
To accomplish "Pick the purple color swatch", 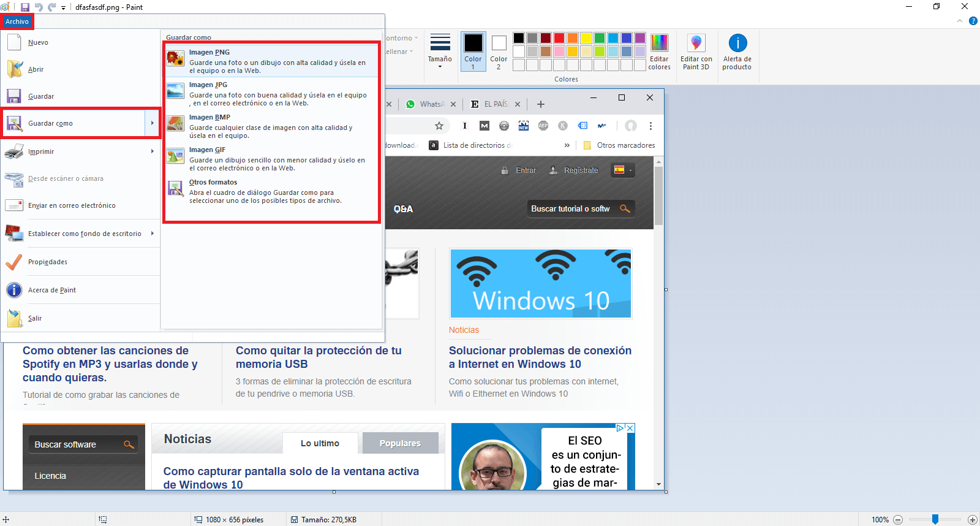I will point(640,38).
